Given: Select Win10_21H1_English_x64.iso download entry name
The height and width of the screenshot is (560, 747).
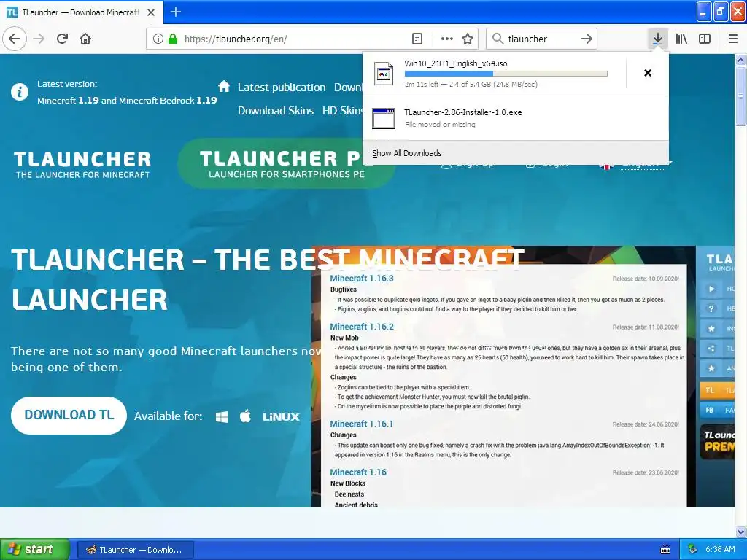Looking at the screenshot, I should [x=455, y=63].
